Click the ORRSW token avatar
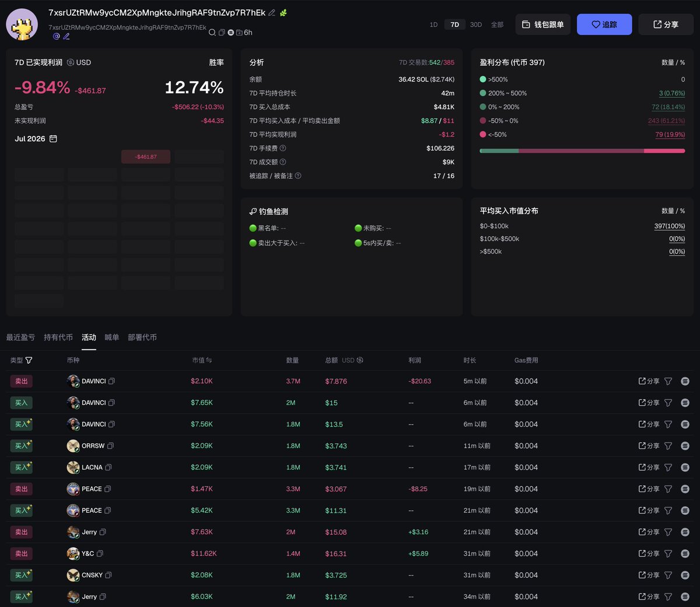 point(73,446)
